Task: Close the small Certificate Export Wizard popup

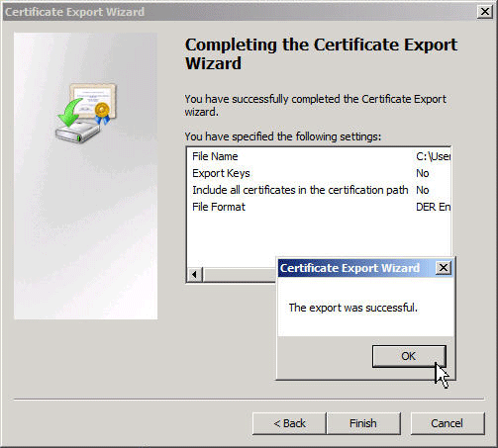Action: (x=444, y=268)
